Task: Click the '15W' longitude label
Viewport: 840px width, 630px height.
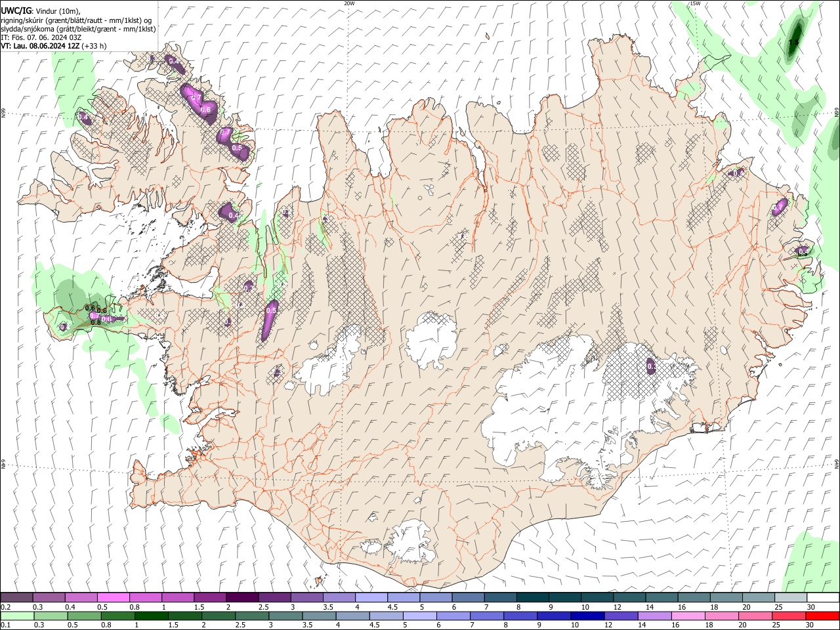Action: click(695, 3)
